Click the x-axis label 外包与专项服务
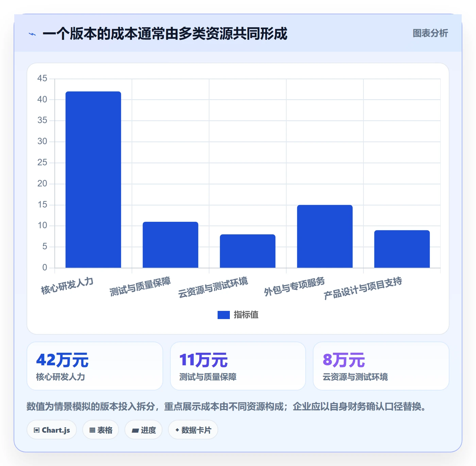 click(294, 286)
